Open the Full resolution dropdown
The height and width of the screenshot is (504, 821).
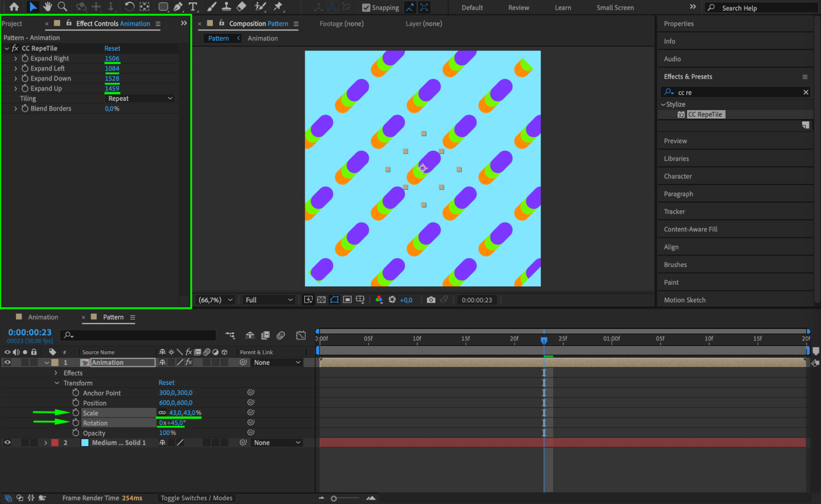[269, 300]
